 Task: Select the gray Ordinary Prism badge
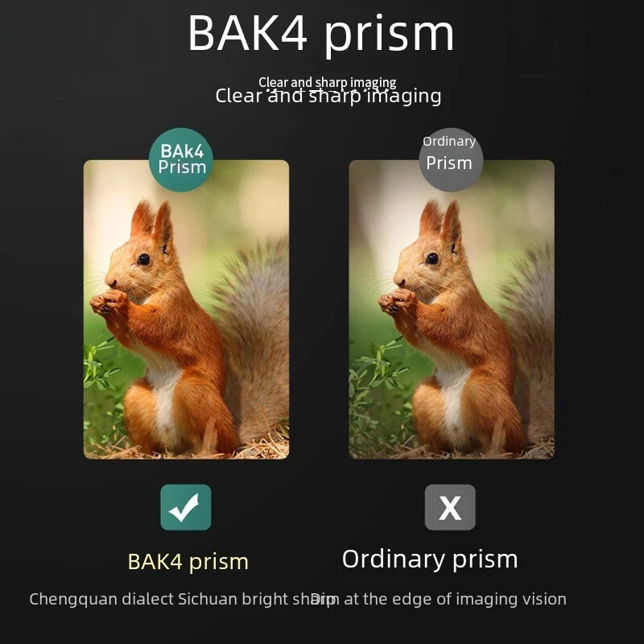(x=451, y=159)
